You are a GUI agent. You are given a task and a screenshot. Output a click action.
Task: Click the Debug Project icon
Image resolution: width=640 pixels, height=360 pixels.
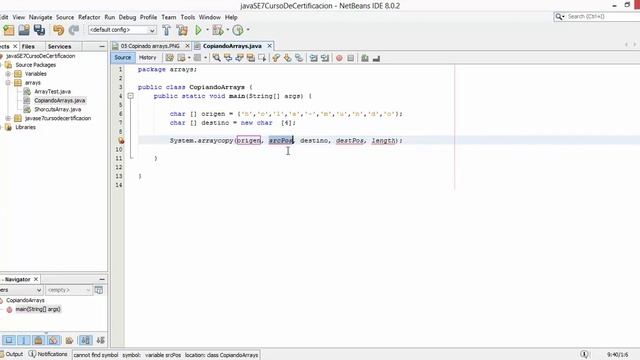pos(218,30)
